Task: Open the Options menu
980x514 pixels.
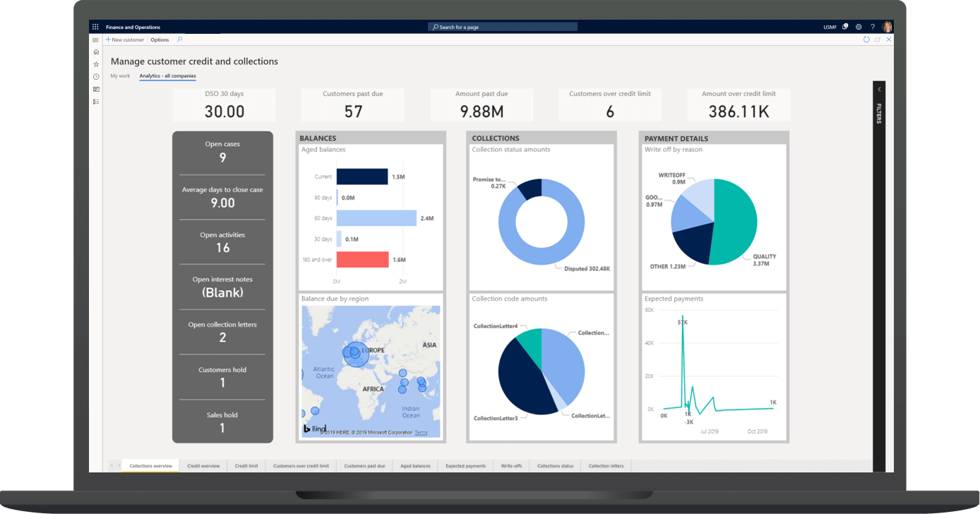Action: 160,40
